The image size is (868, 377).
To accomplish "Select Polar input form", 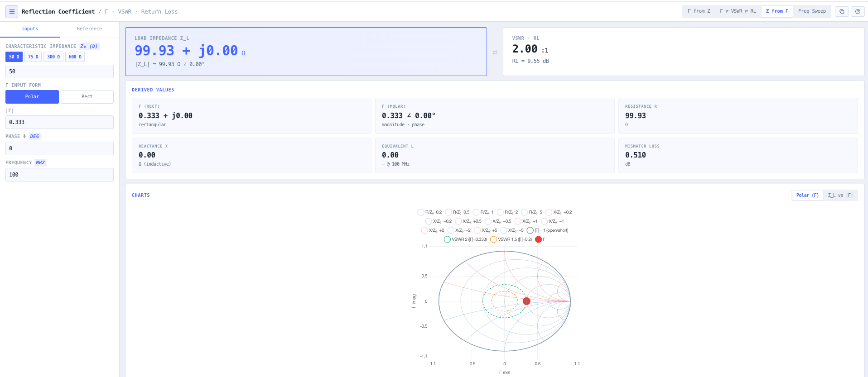I will point(32,97).
